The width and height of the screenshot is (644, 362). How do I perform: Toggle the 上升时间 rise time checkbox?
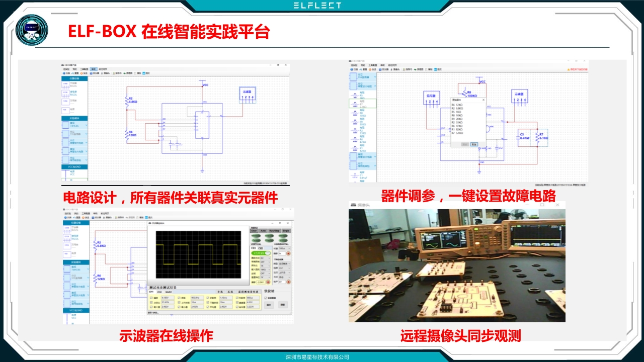(x=179, y=302)
